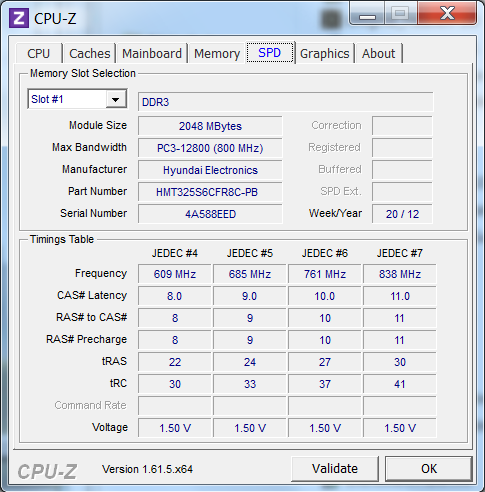485x492 pixels.
Task: Click the empty Buffered field
Action: click(402, 170)
